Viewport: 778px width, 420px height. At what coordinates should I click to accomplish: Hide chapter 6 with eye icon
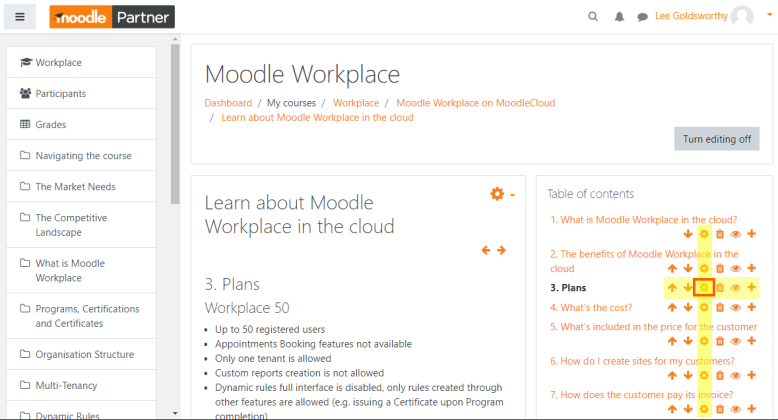pyautogui.click(x=736, y=375)
